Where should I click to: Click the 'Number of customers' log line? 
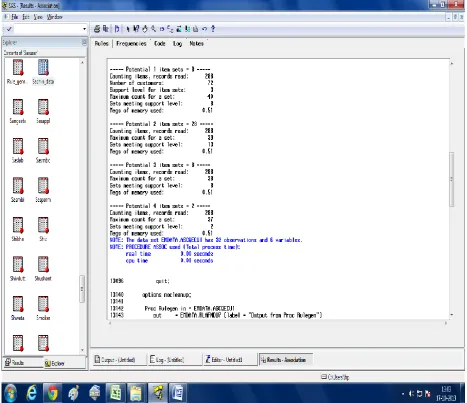click(x=161, y=83)
